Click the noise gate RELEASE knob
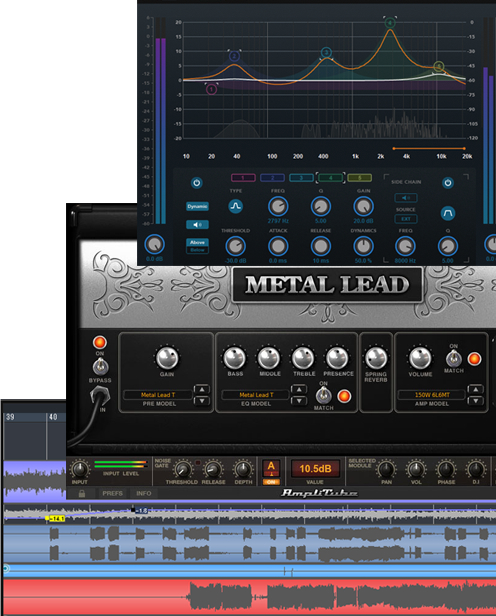This screenshot has height=616, width=496. pos(213,469)
